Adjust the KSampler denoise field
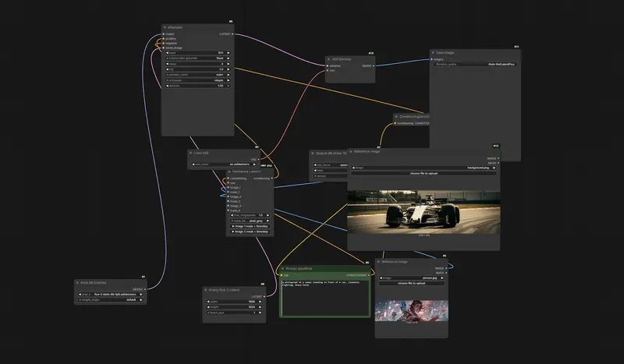The image size is (624, 364). point(198,86)
